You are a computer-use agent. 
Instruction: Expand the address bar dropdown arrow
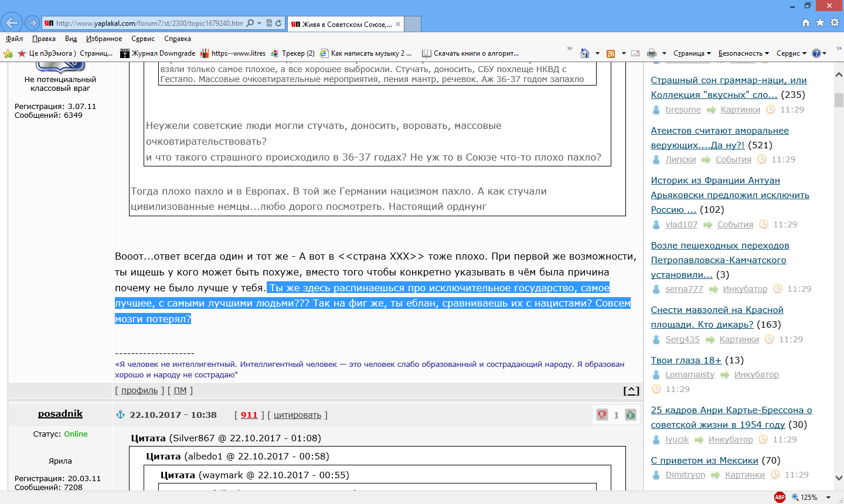click(260, 23)
